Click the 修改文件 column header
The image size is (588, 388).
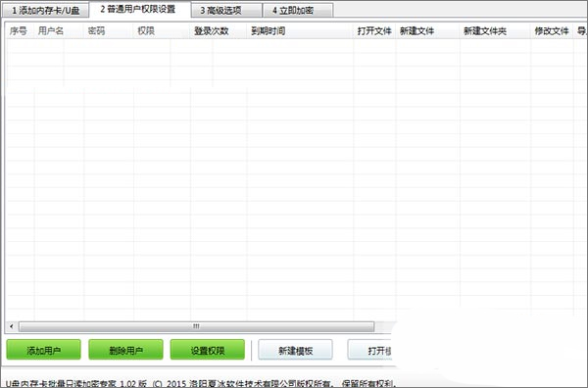552,30
